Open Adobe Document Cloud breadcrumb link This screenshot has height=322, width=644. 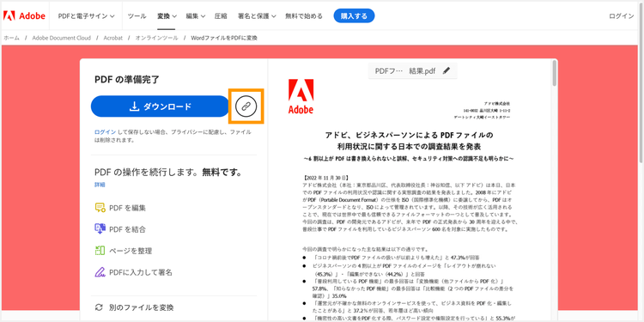click(x=62, y=38)
